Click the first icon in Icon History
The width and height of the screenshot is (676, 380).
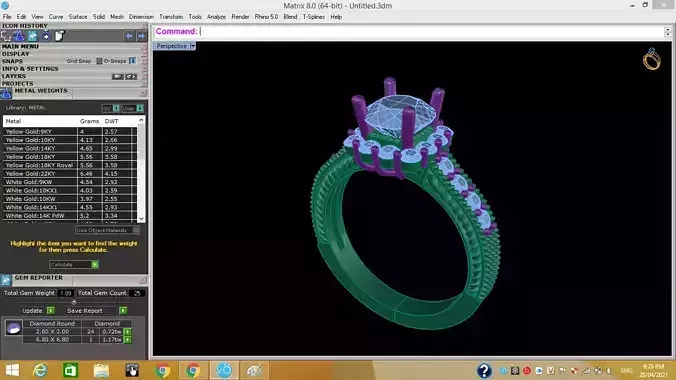click(x=6, y=36)
